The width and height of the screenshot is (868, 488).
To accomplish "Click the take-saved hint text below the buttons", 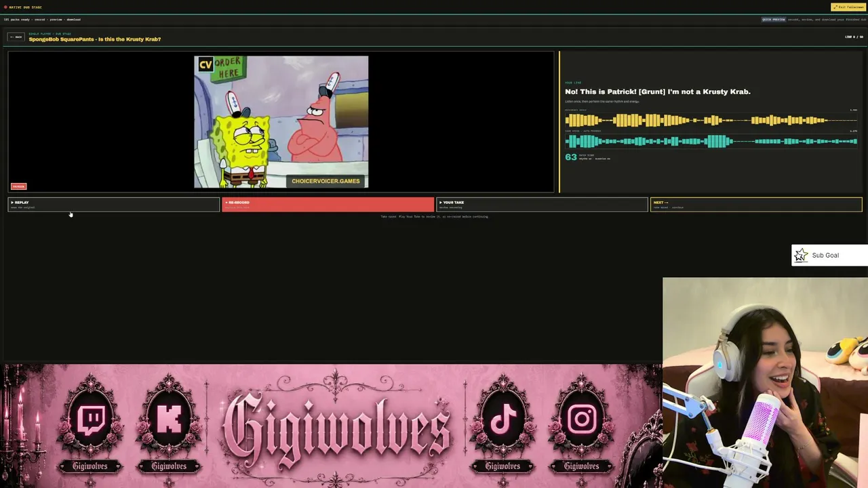I will click(434, 217).
